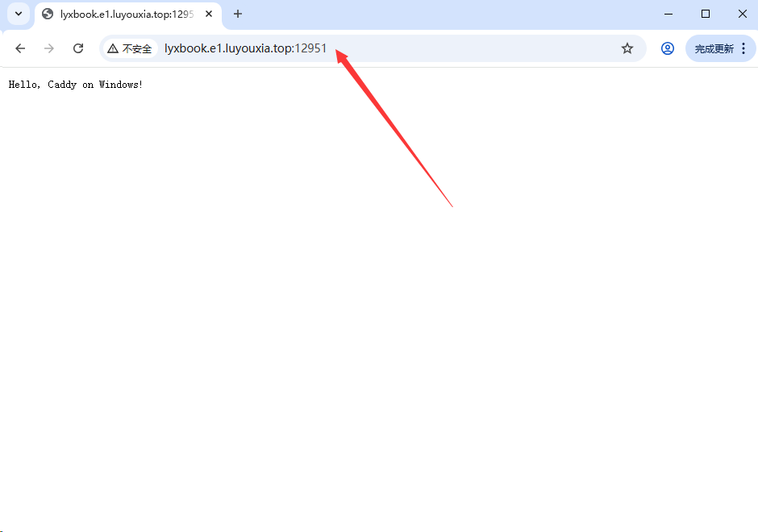Click the site favicon on the tab
This screenshot has width=758, height=532.
(x=46, y=14)
